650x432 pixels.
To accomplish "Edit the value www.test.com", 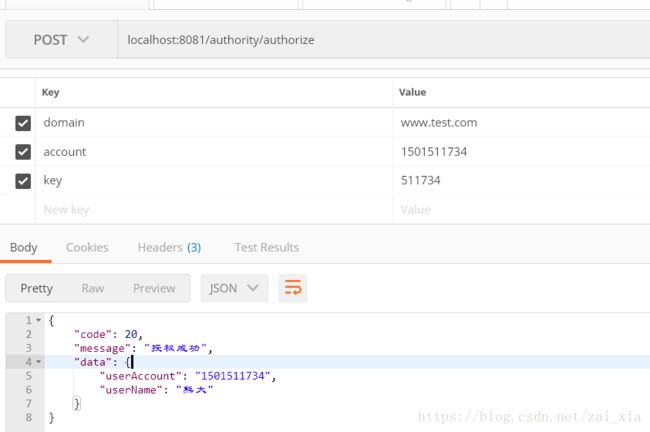I will pyautogui.click(x=521, y=123).
